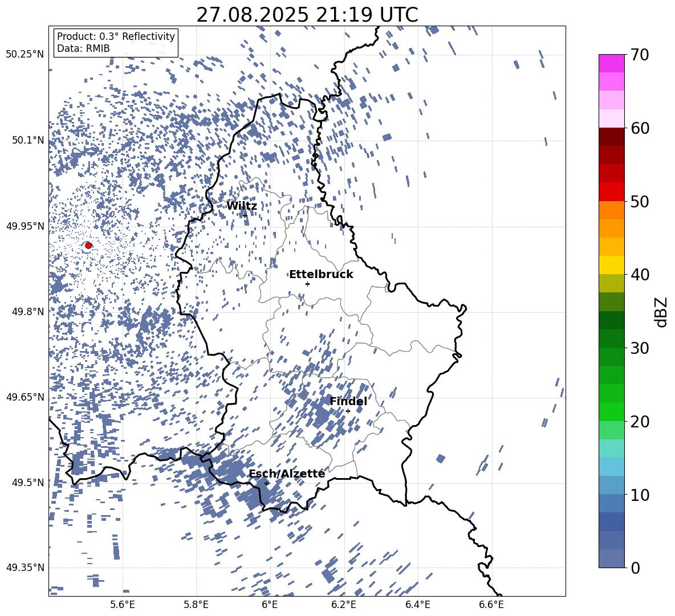The width and height of the screenshot is (675, 616).
Task: Click the 49.5°N latitude label
Action: point(28,482)
